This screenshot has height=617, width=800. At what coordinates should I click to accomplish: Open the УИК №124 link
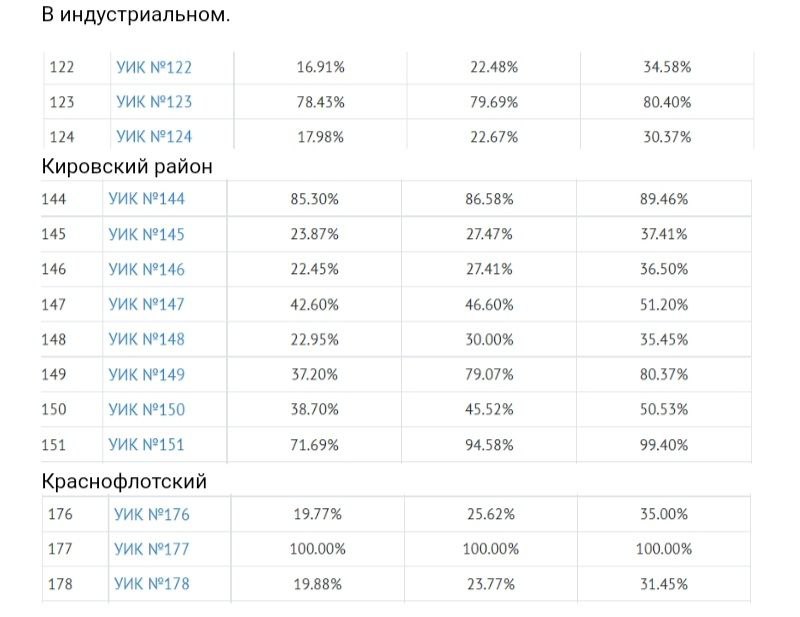tap(154, 137)
